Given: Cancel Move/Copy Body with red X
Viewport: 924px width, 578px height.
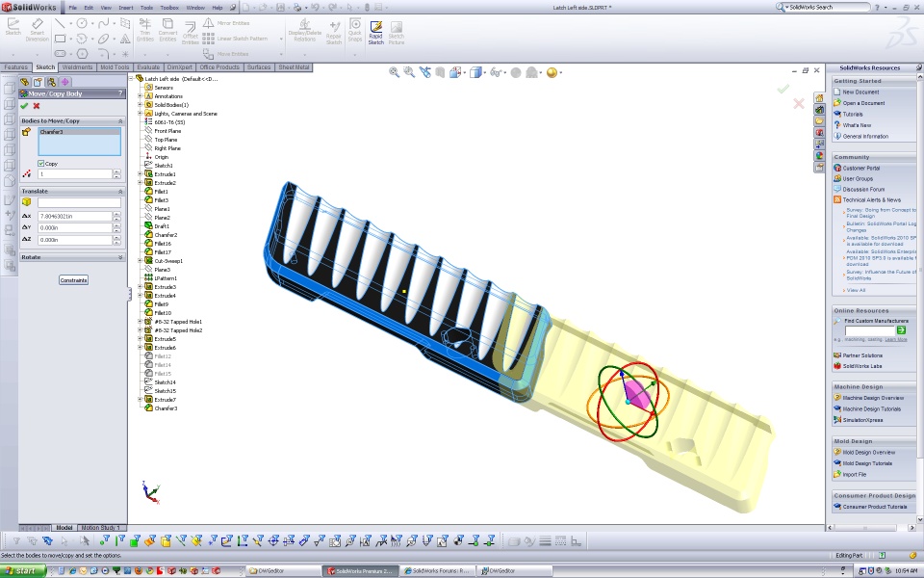Looking at the screenshot, I should (37, 106).
